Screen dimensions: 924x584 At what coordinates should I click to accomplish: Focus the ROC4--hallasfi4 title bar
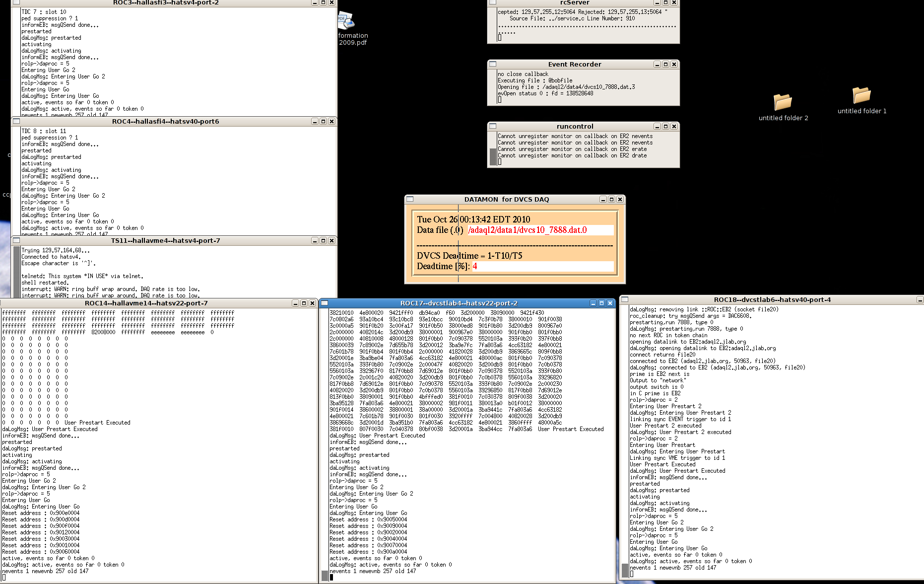pyautogui.click(x=165, y=121)
